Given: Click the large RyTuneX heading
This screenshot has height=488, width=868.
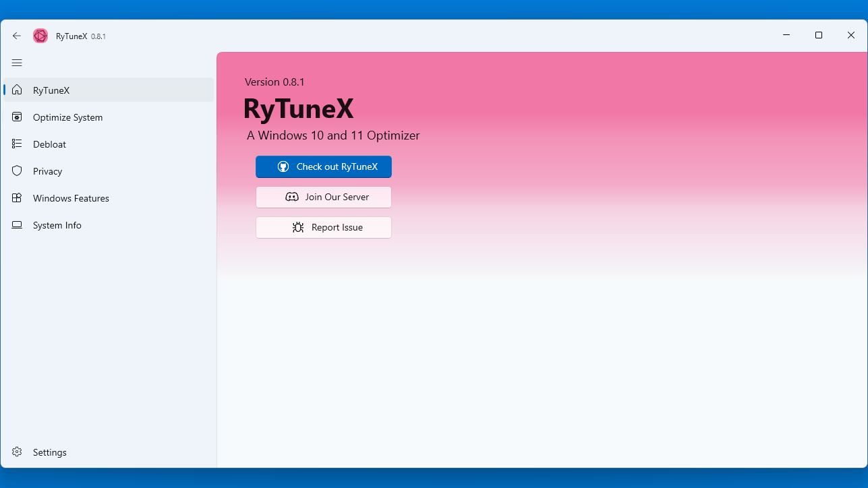Looking at the screenshot, I should tap(298, 109).
